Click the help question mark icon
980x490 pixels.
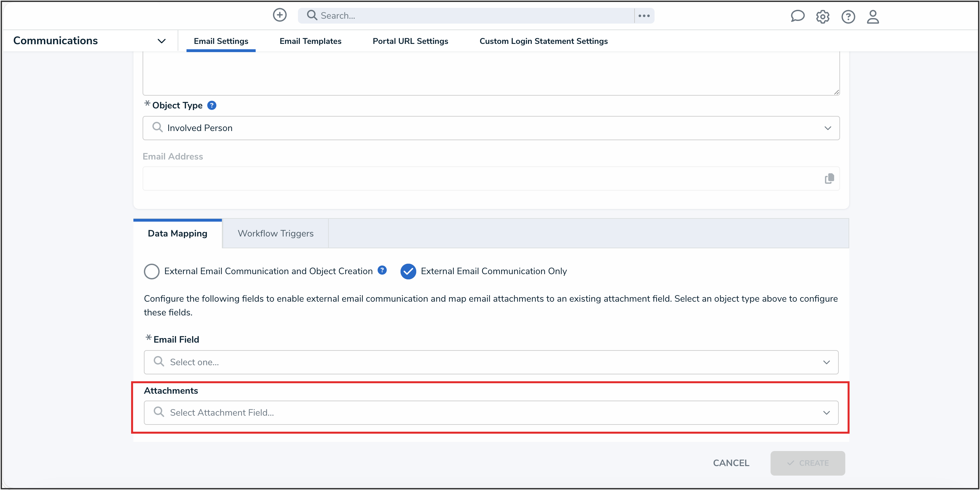pyautogui.click(x=848, y=17)
